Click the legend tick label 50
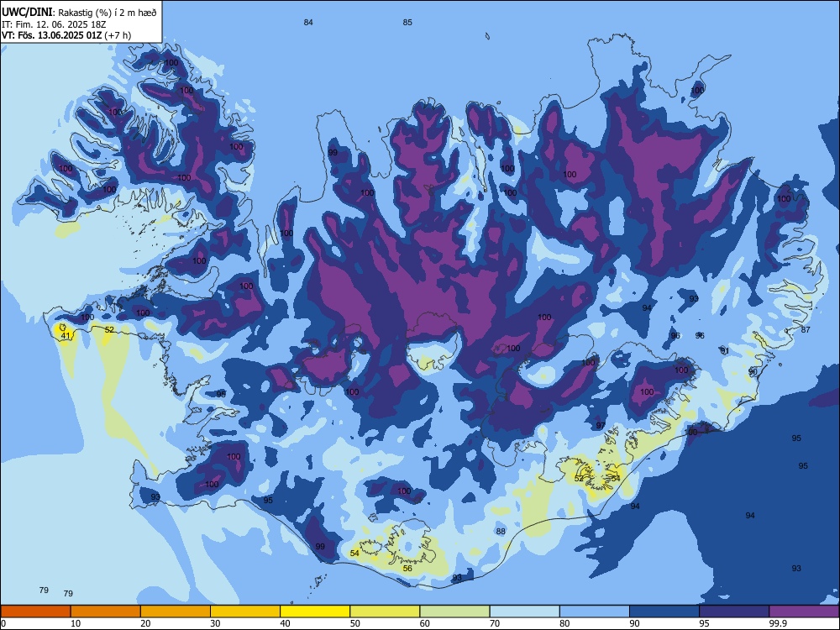Screen dimensions: 840x630 pyautogui.click(x=355, y=623)
